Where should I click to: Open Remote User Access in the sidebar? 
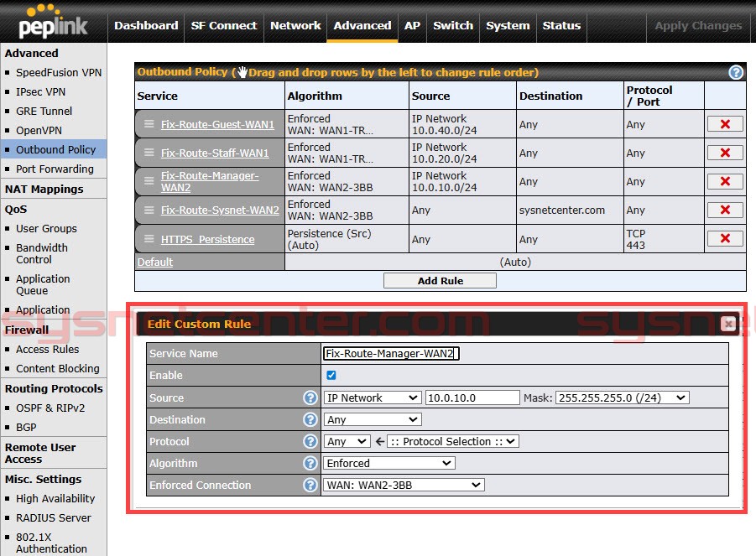[40, 453]
